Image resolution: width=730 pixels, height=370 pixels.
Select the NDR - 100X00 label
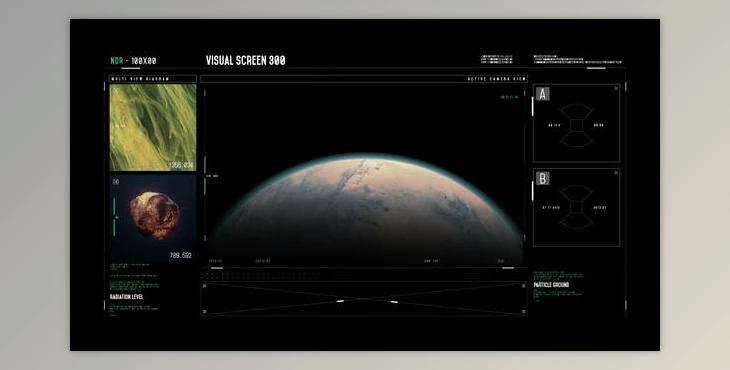[133, 61]
